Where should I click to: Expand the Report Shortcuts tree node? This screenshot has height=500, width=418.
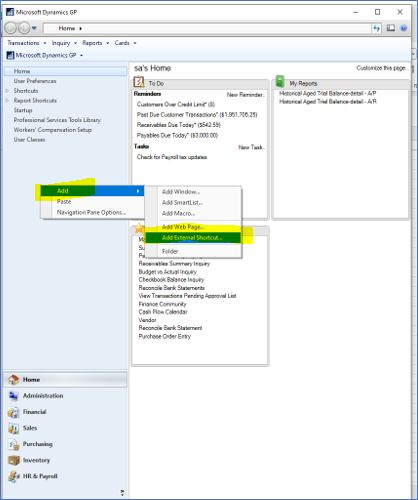tap(7, 100)
